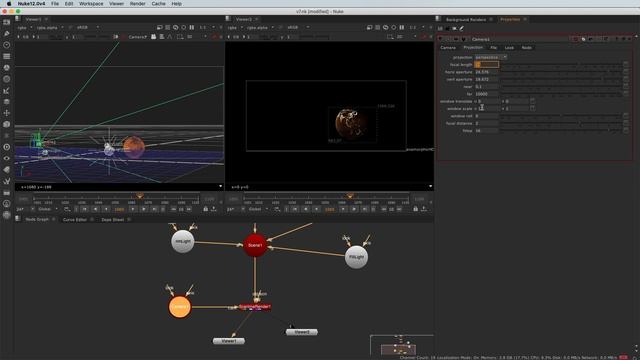Open the Channel nodes toolbar icon
The height and width of the screenshot is (360, 640).
point(7,56)
